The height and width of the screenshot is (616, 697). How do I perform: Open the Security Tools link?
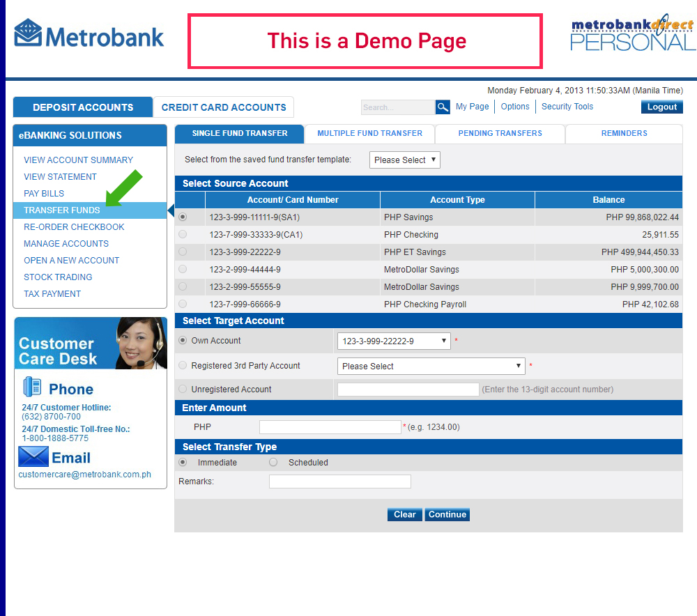click(567, 107)
